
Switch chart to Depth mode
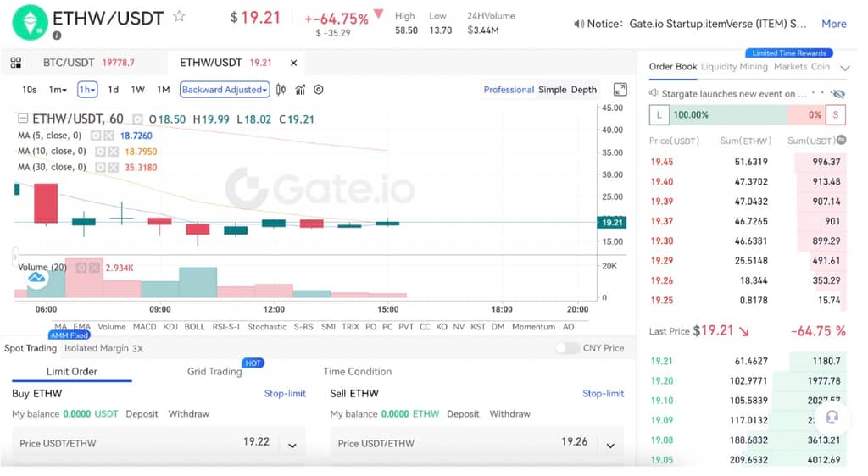click(x=584, y=90)
